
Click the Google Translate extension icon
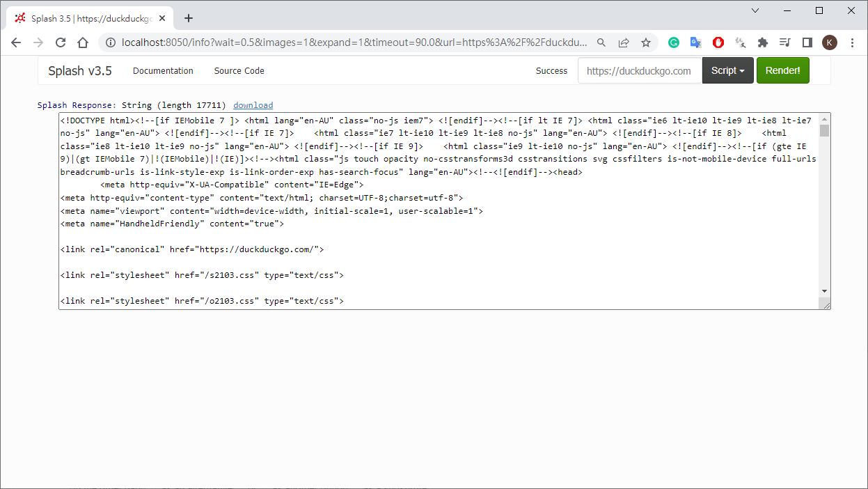695,42
